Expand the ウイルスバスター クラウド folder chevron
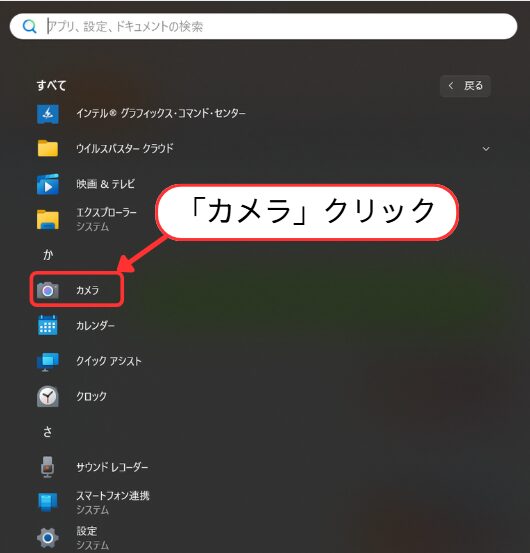This screenshot has height=553, width=530. pos(486,149)
